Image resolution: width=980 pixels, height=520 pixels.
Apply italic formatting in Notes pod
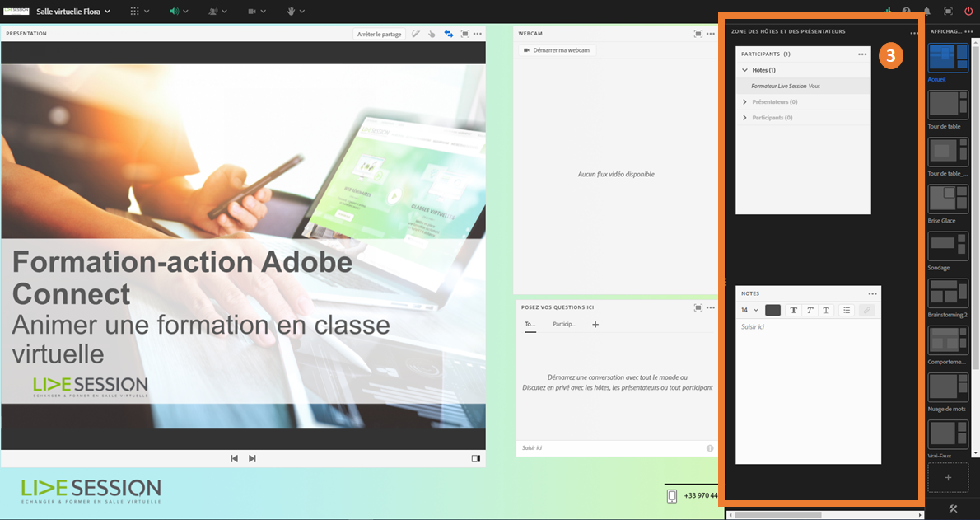[810, 311]
